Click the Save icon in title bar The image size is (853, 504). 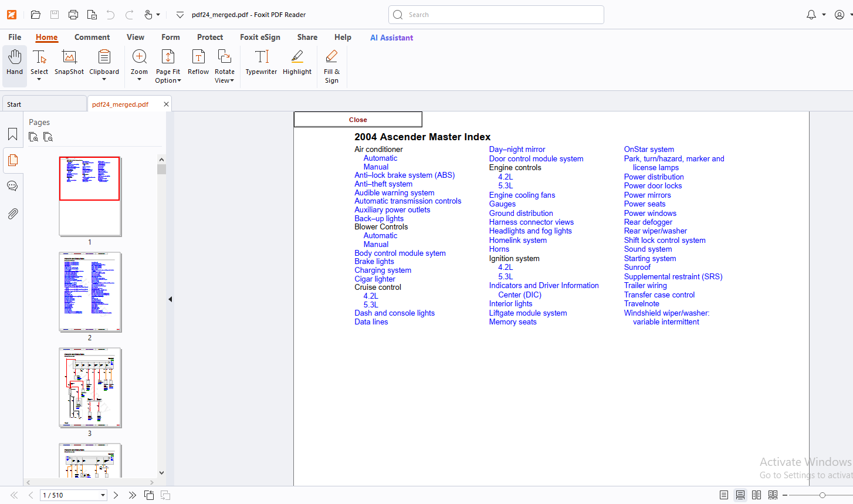(x=55, y=15)
